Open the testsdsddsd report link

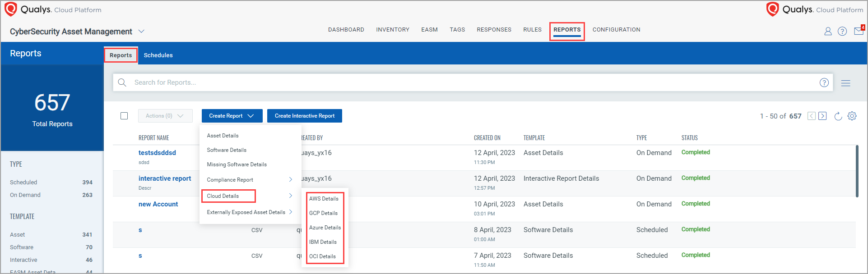click(x=157, y=153)
